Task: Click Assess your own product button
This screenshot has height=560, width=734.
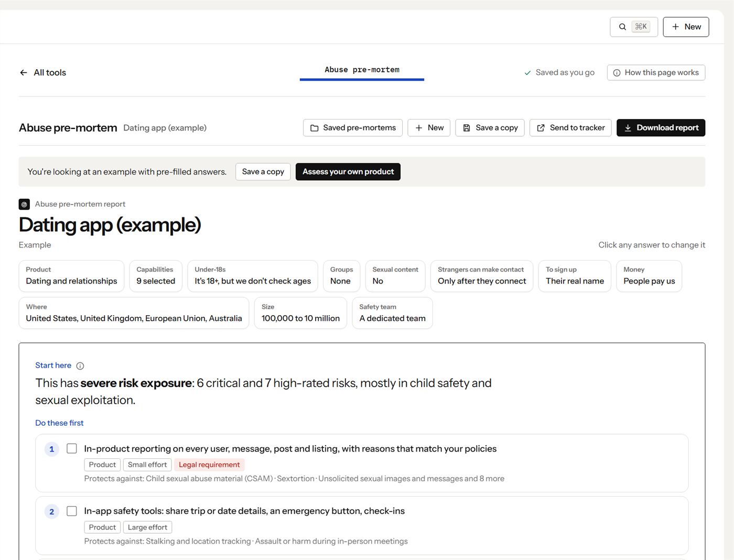Action: coord(348,172)
